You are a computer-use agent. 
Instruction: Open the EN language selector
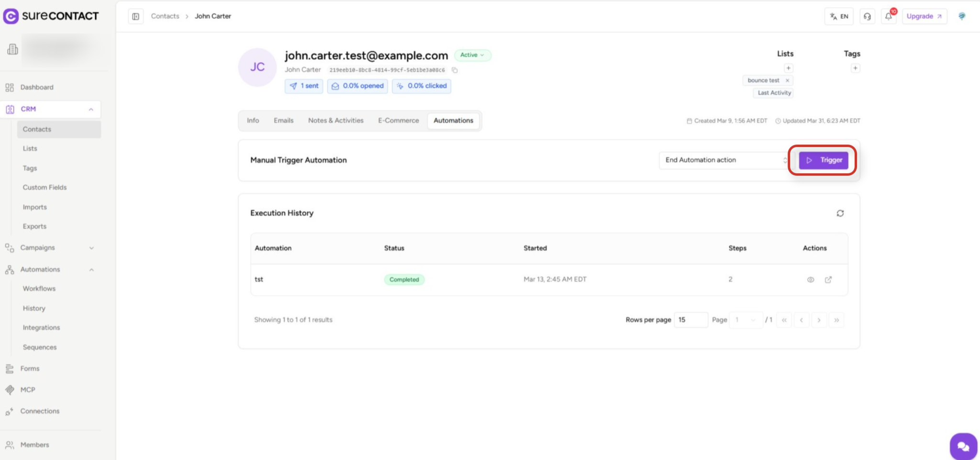coord(839,16)
